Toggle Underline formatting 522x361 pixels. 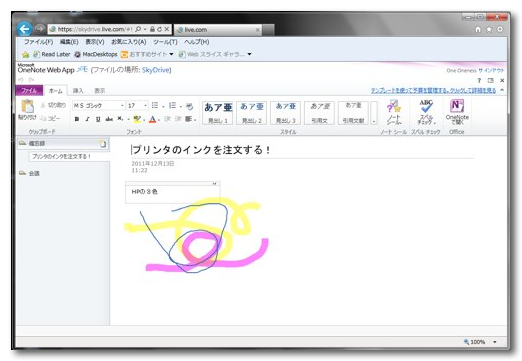coord(98,119)
